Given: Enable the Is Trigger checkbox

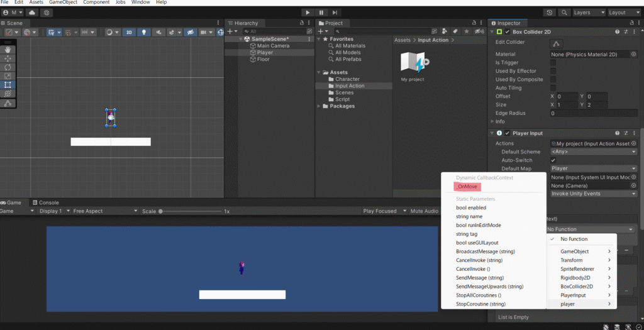Looking at the screenshot, I should click(553, 63).
